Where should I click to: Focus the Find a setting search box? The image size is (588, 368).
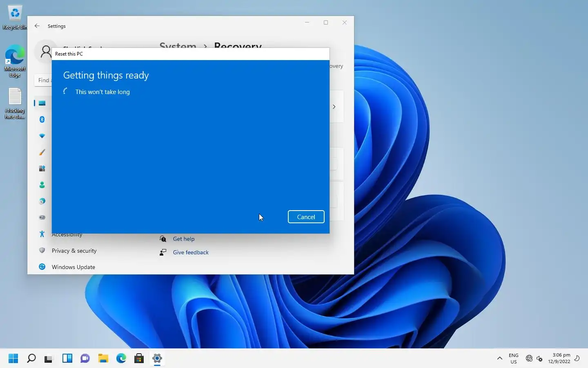coord(43,80)
